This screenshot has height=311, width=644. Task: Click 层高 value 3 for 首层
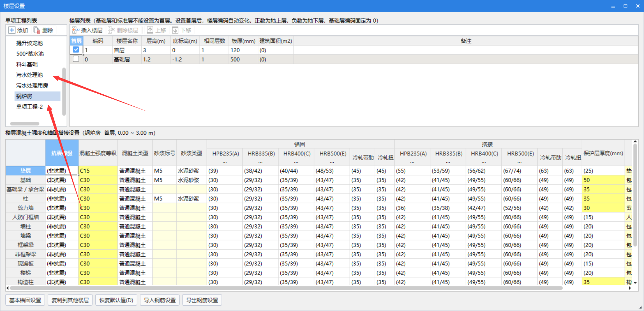tap(156, 50)
